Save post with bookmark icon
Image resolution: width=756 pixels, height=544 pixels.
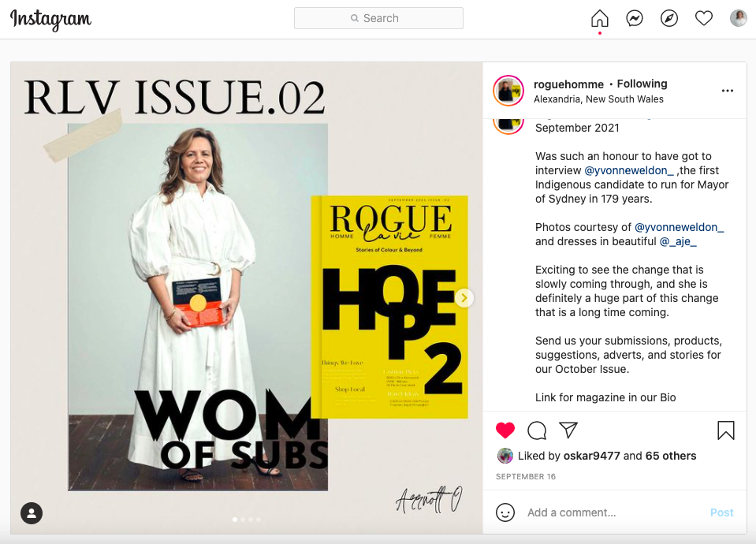click(x=726, y=430)
